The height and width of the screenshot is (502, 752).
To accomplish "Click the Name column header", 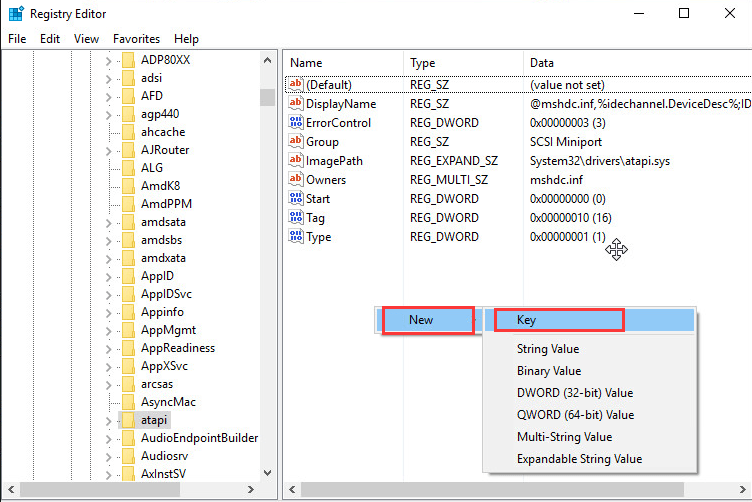I will (x=344, y=63).
